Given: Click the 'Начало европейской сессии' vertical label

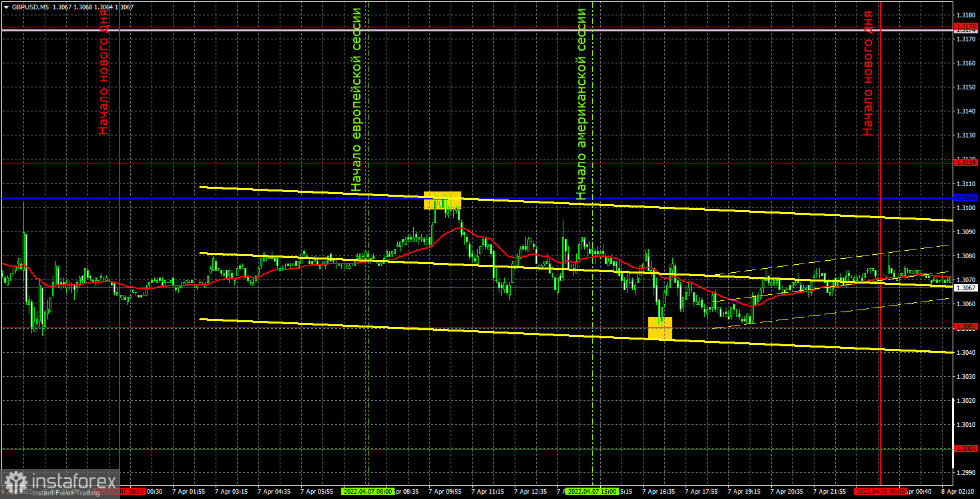Looking at the screenshot, I should pyautogui.click(x=356, y=100).
